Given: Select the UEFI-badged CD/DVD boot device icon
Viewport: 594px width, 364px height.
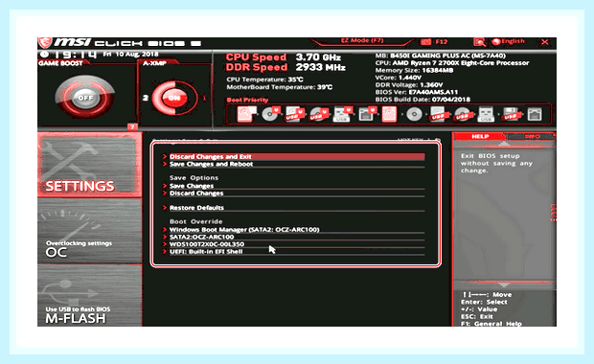Looking at the screenshot, I should [270, 114].
